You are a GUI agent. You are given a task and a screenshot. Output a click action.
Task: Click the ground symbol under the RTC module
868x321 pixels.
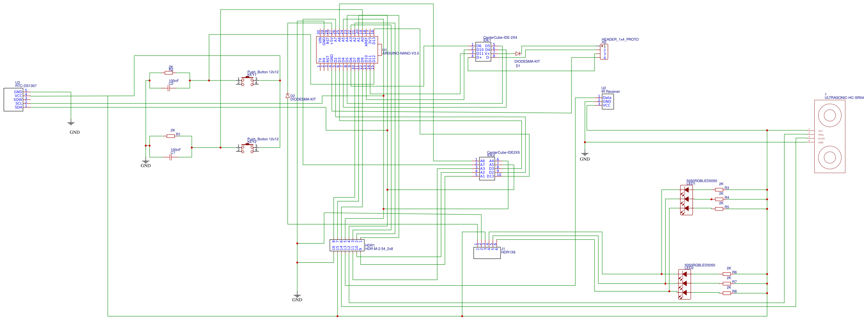[71, 123]
